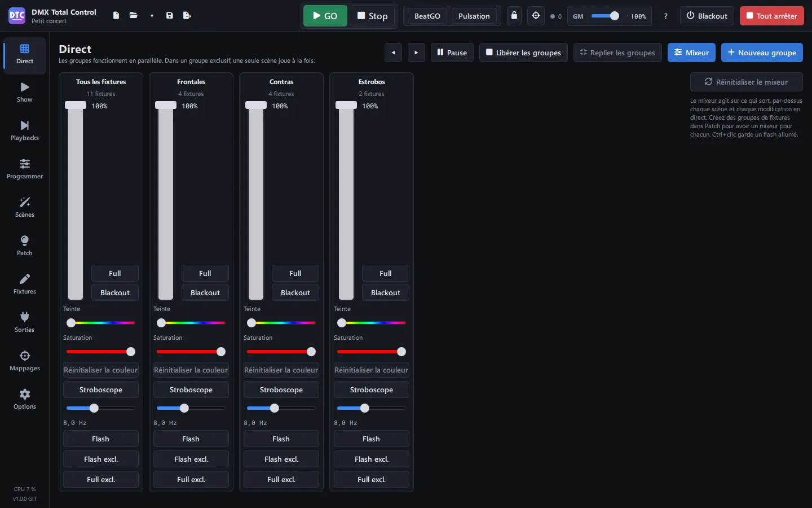Image resolution: width=812 pixels, height=508 pixels.
Task: Click the DTC application logo
Action: pos(17,16)
